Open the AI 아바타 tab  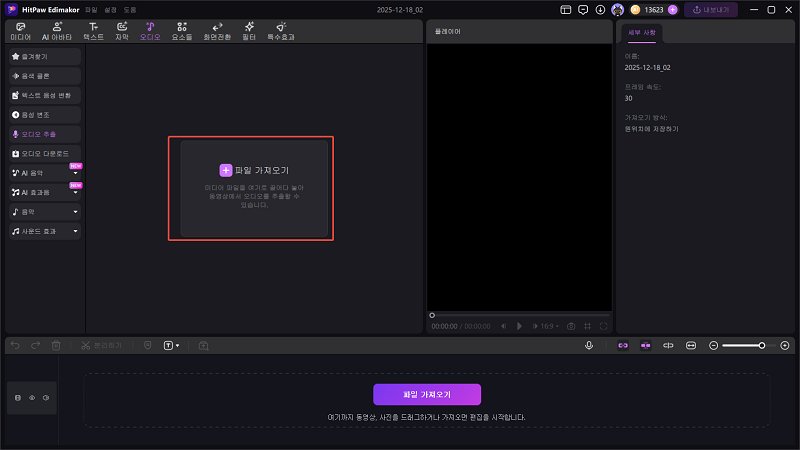[x=57, y=31]
